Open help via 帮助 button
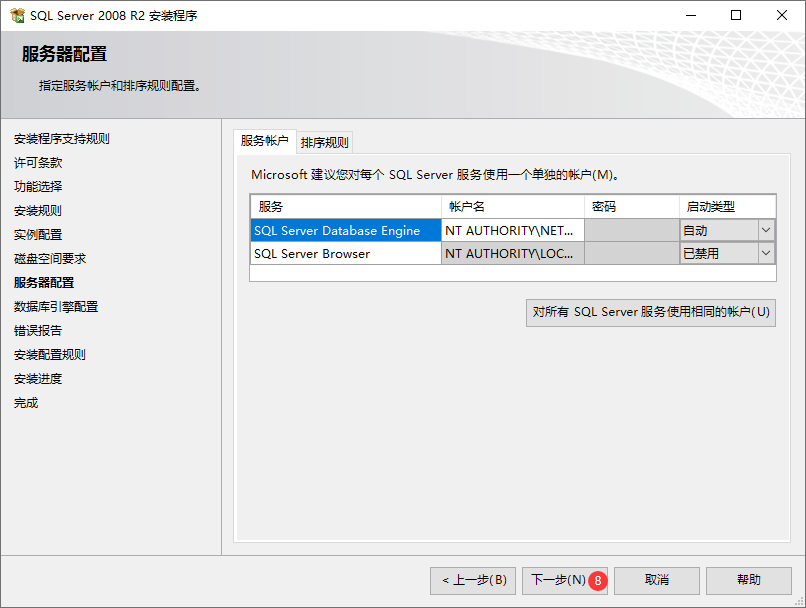Screen dimensions: 806x608 pyautogui.click(x=748, y=581)
